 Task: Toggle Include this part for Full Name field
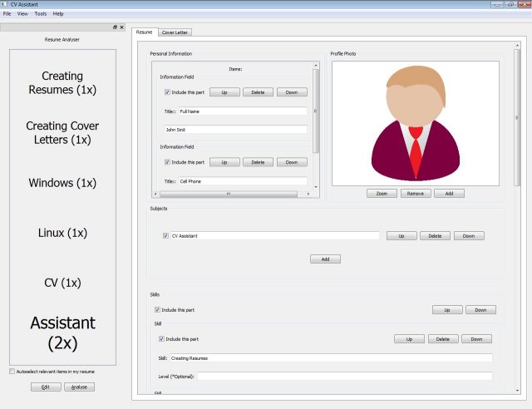[x=167, y=92]
